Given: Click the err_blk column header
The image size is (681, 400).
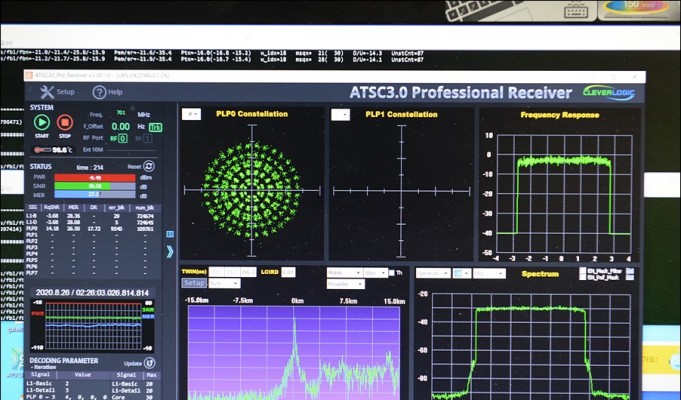Looking at the screenshot, I should click(117, 208).
